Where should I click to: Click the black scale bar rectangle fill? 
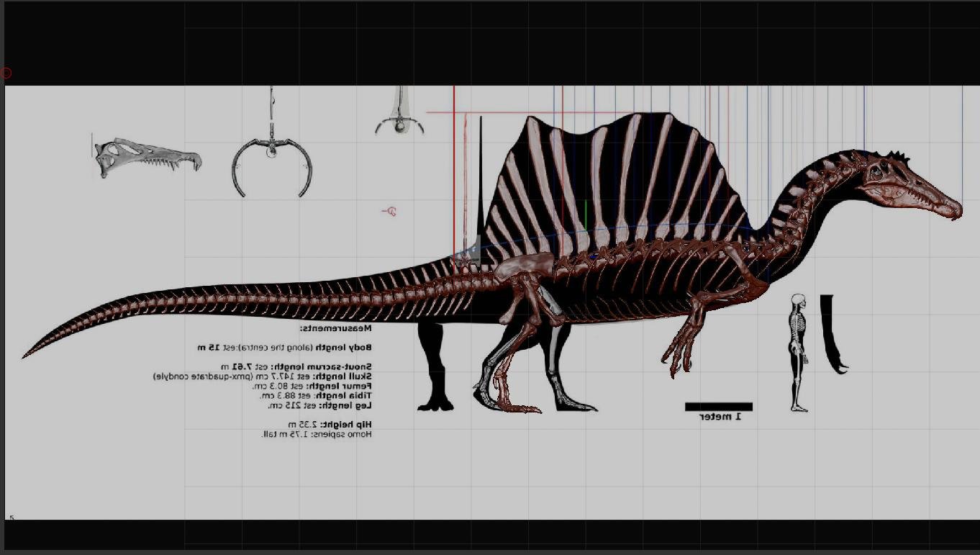point(717,405)
